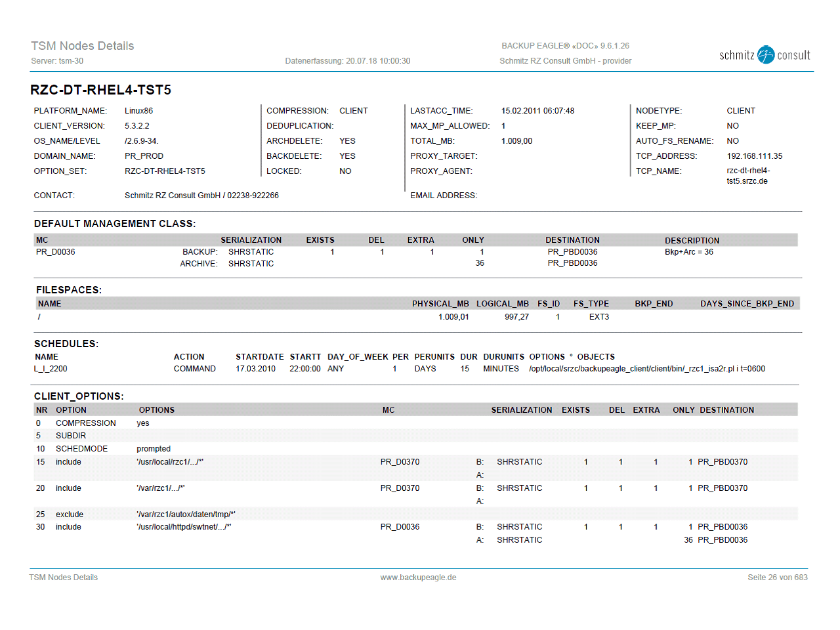Screen dimensions: 840x630
Task: Select the DAYS_SINCE_BKP_END column header
Action: (x=747, y=304)
